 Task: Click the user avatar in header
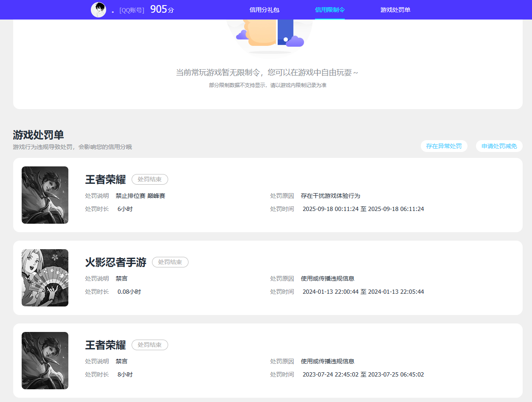click(x=99, y=10)
